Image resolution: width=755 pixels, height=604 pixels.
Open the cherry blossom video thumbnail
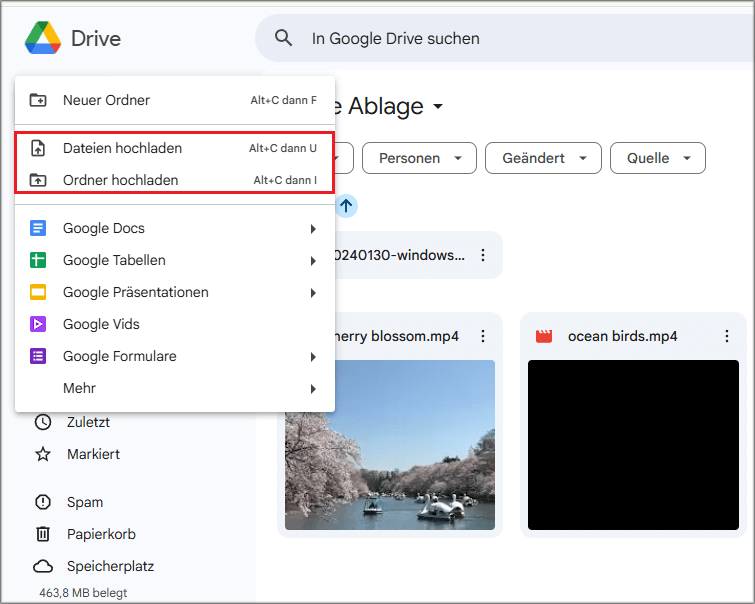coord(390,445)
